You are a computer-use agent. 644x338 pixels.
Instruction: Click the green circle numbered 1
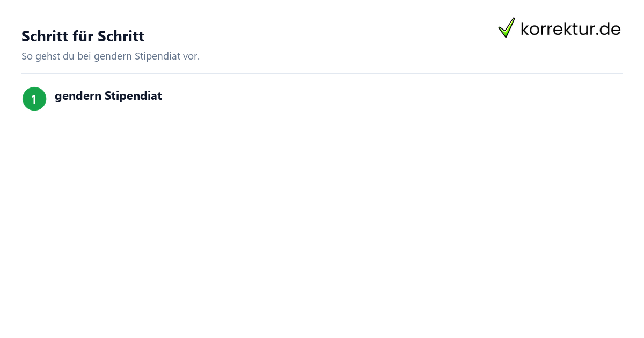(34, 99)
